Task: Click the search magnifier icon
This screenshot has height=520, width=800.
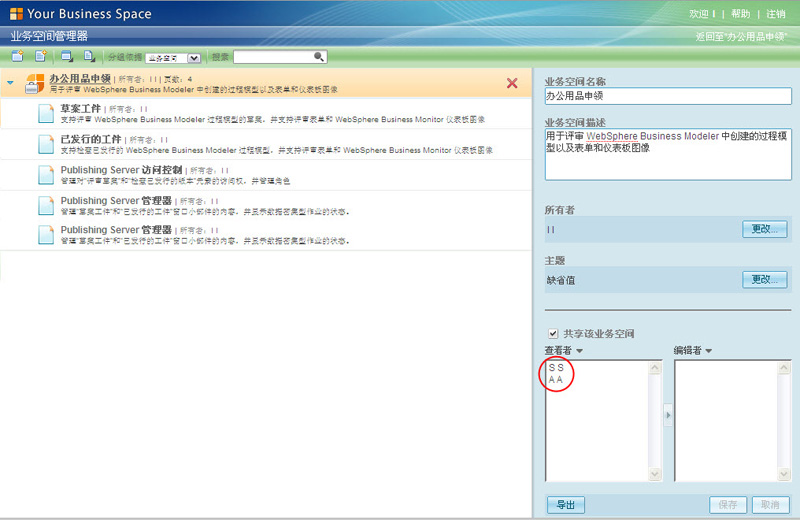Action: [318, 56]
